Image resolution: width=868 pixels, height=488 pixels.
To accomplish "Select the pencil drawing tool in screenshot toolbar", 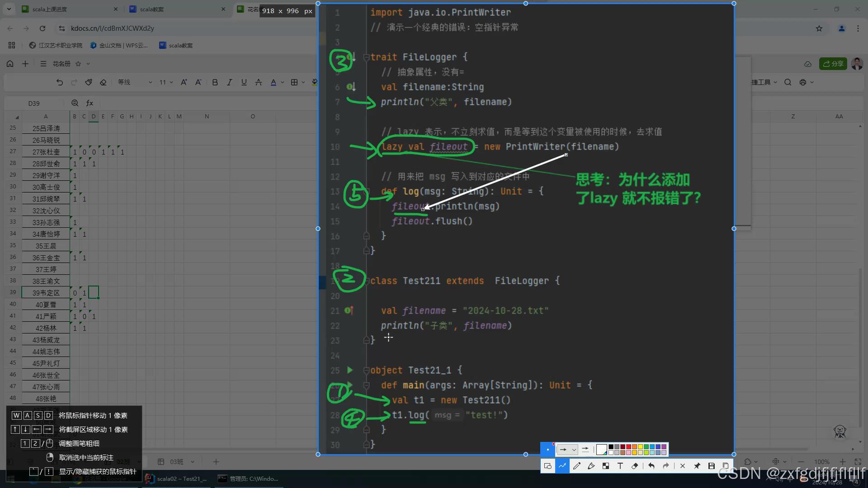I will pyautogui.click(x=576, y=466).
